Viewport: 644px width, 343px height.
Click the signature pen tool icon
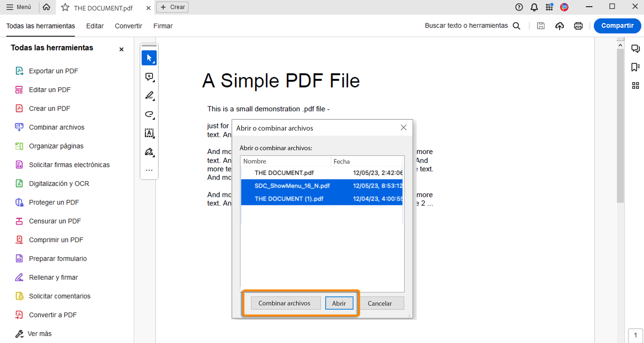pyautogui.click(x=149, y=152)
